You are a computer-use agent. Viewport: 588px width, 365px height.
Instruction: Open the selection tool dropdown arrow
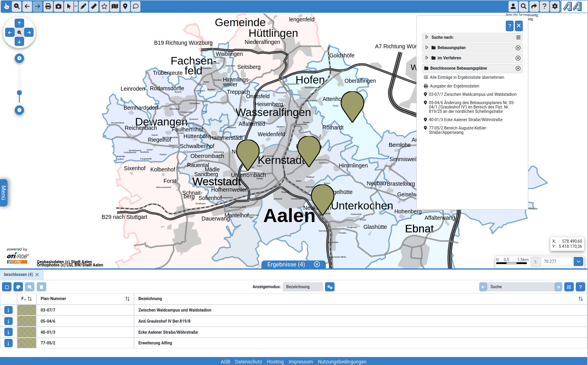click(76, 6)
